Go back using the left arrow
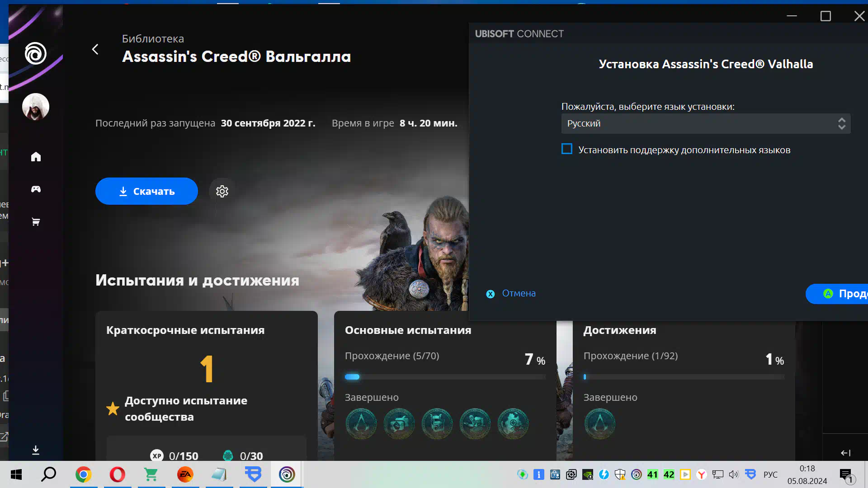 [x=95, y=49]
